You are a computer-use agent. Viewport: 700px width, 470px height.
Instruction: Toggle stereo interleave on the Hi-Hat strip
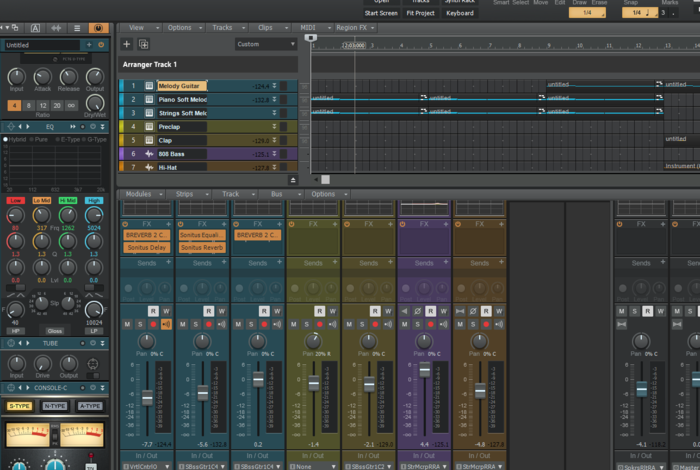[x=460, y=311]
